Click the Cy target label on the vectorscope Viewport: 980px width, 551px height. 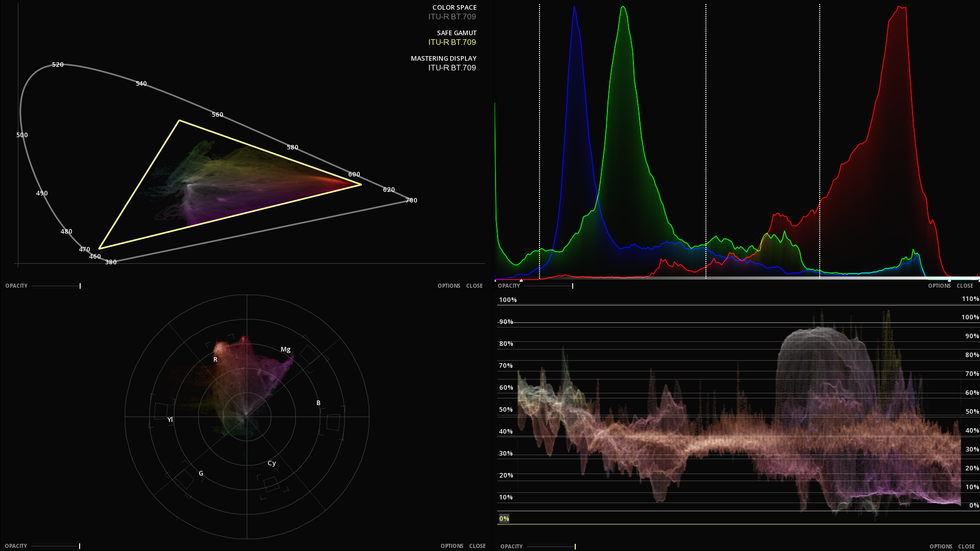click(272, 463)
